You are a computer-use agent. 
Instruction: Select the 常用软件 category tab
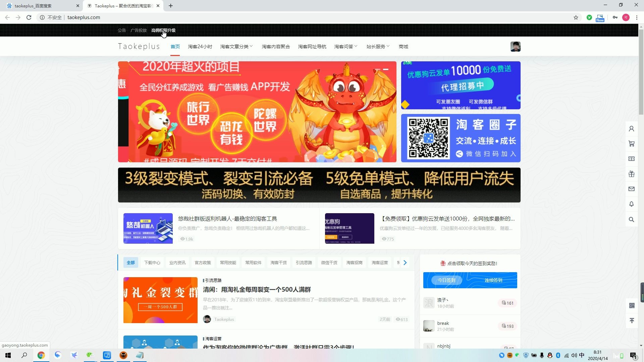coord(253,263)
